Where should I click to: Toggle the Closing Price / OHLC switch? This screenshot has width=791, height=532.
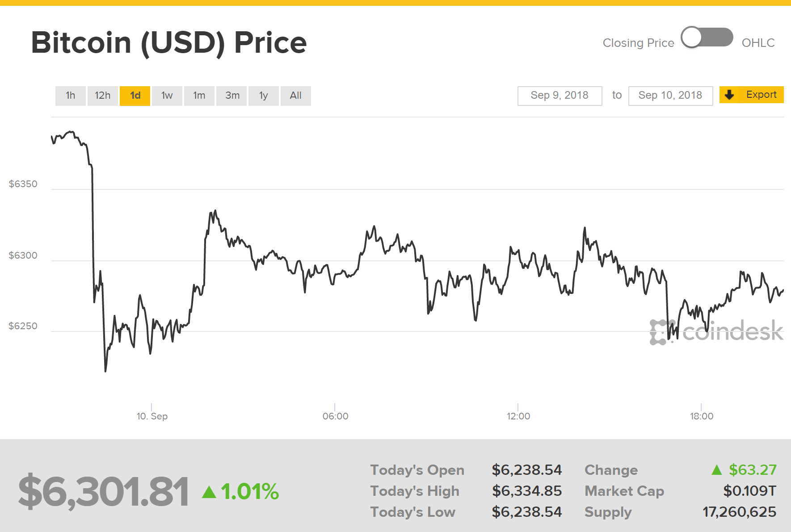[x=707, y=38]
